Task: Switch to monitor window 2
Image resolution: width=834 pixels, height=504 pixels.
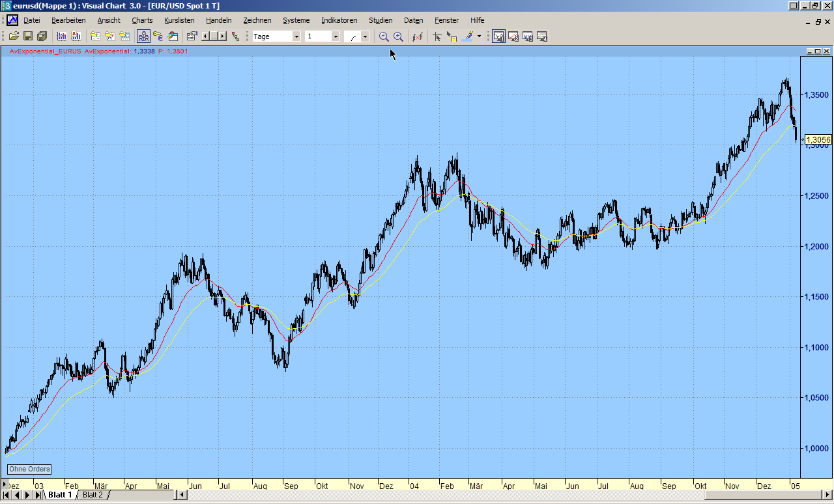Action: 513,36
